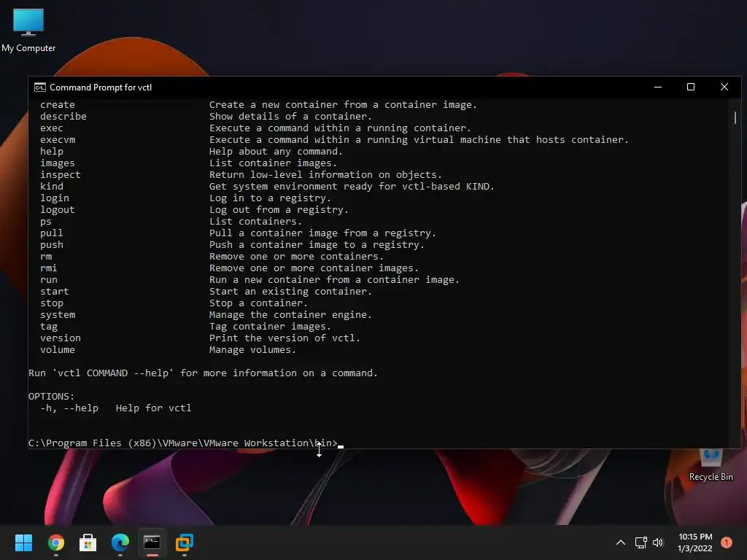The image size is (747, 560).
Task: Launch Microsoft Edge from the taskbar
Action: tap(120, 542)
